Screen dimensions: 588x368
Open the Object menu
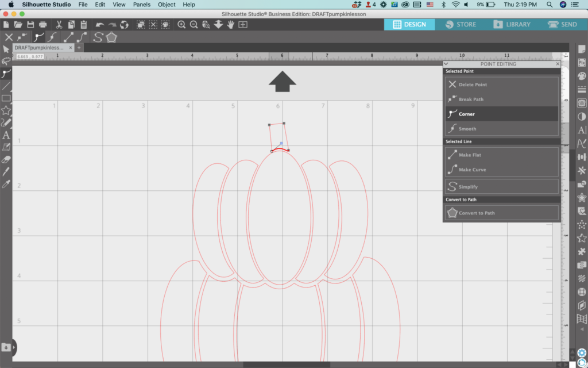167,5
